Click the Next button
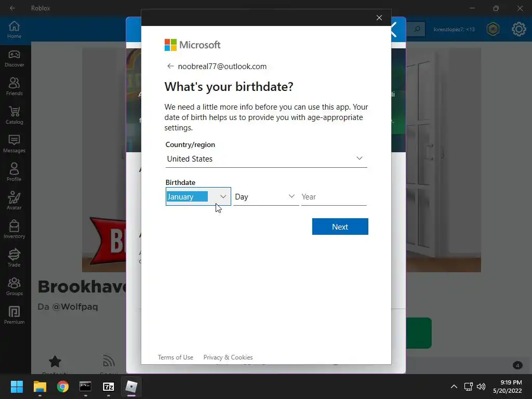This screenshot has height=399, width=532. [340, 227]
